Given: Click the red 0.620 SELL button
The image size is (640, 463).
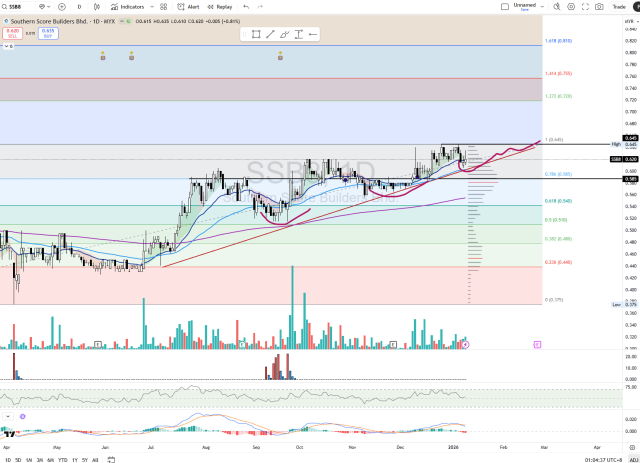Looking at the screenshot, I should point(13,33).
